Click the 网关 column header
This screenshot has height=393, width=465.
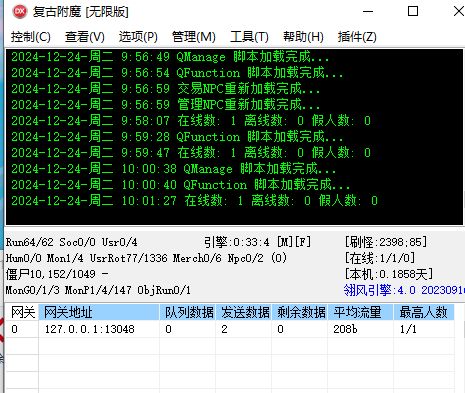coord(22,312)
